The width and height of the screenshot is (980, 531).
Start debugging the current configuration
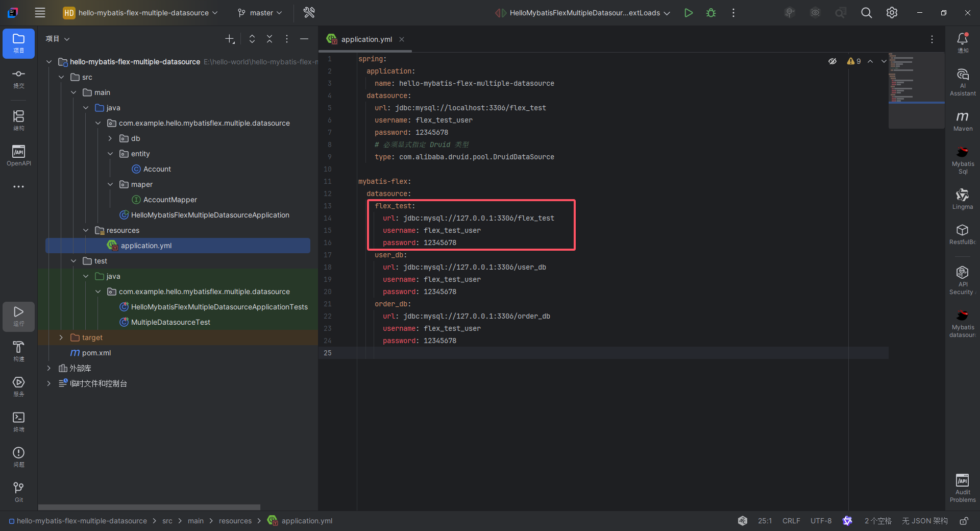pos(710,12)
